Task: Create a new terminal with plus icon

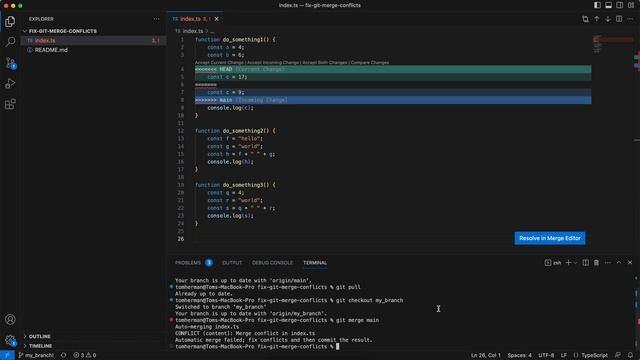Action: tap(568, 263)
